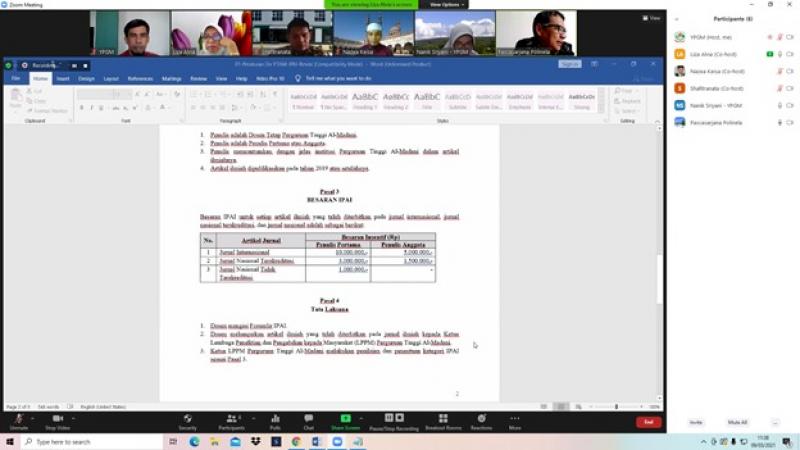Switch to the Insert ribbon tab
The width and height of the screenshot is (800, 450).
tap(63, 78)
